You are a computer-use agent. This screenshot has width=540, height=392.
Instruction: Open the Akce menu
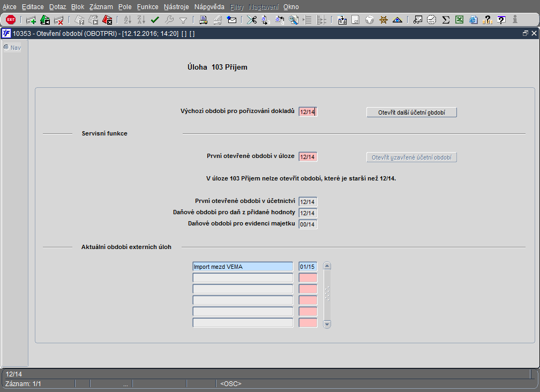[x=9, y=7]
